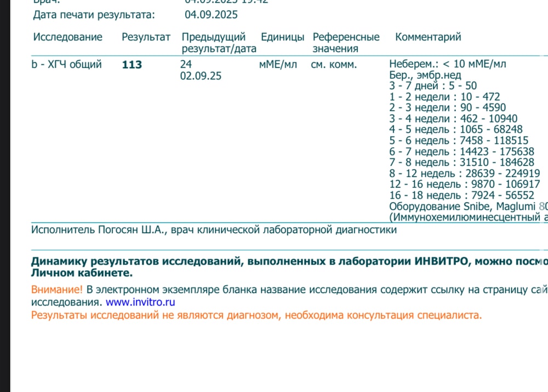Image resolution: width=548 pixels, height=392 pixels.
Task: Click the 'мМЕ/мл' units cell
Action: 278,65
